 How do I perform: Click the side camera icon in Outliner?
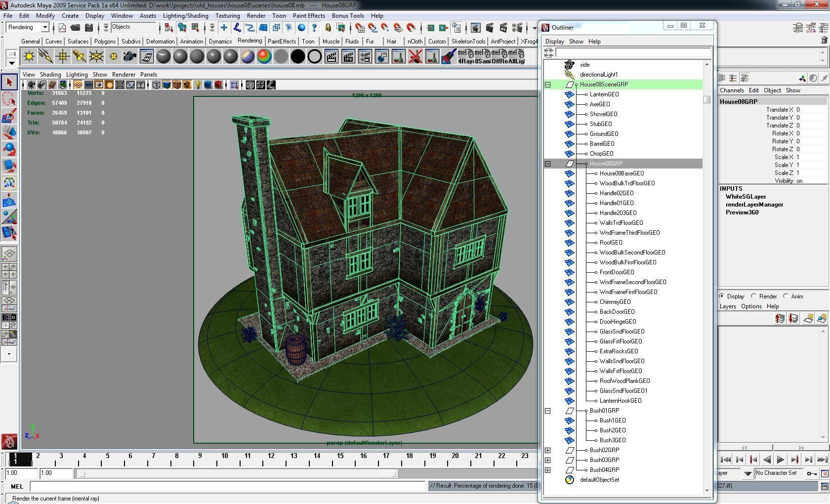[x=570, y=65]
